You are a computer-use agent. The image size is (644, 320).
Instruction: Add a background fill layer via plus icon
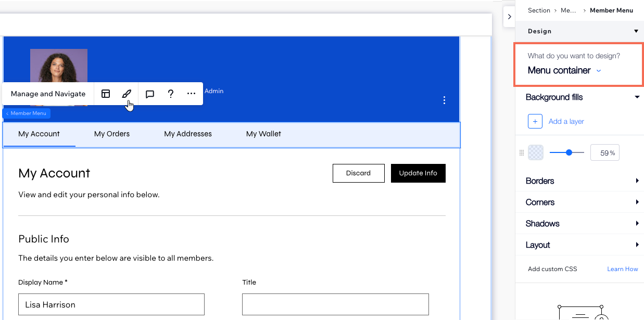535,121
